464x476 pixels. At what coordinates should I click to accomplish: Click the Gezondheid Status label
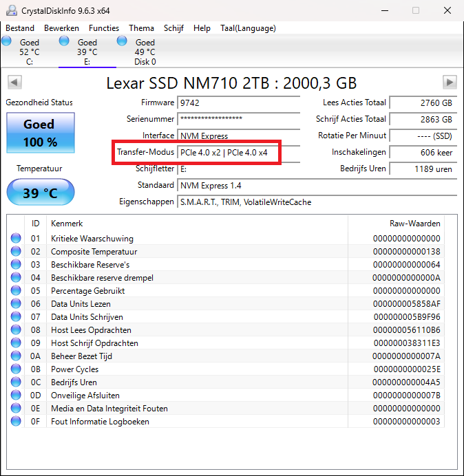pos(39,102)
